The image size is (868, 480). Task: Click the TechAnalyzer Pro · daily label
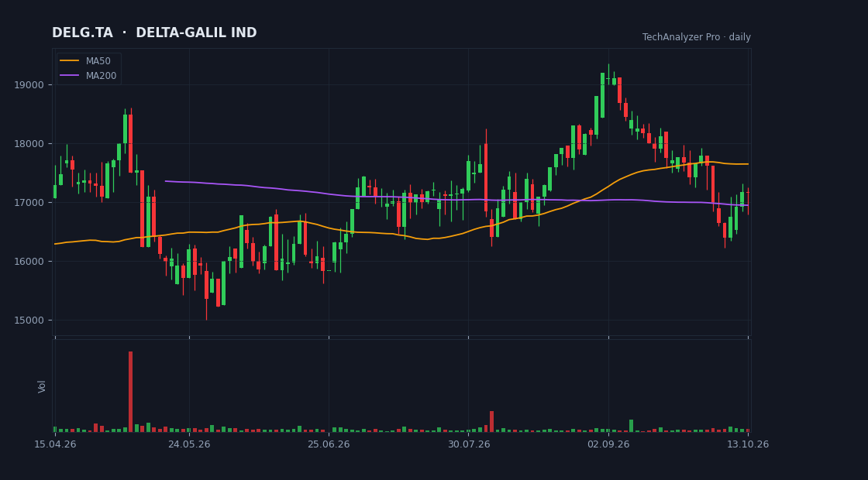(697, 37)
